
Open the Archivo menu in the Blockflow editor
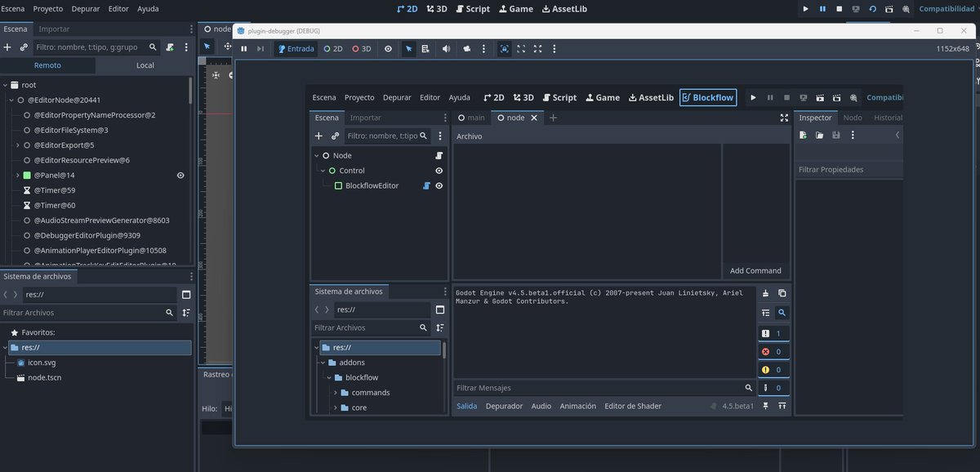(469, 136)
